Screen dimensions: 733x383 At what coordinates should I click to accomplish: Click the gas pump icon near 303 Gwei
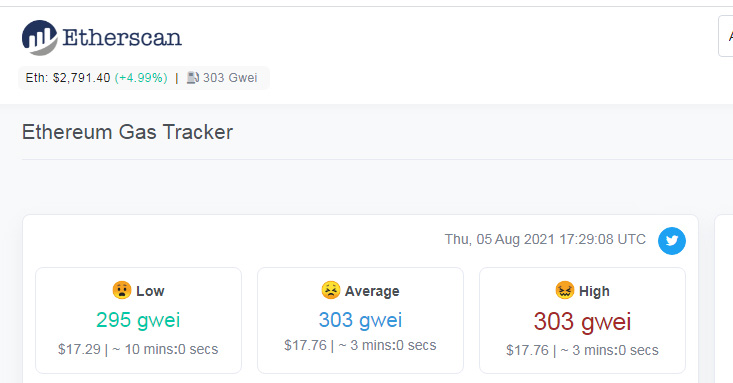pos(193,78)
